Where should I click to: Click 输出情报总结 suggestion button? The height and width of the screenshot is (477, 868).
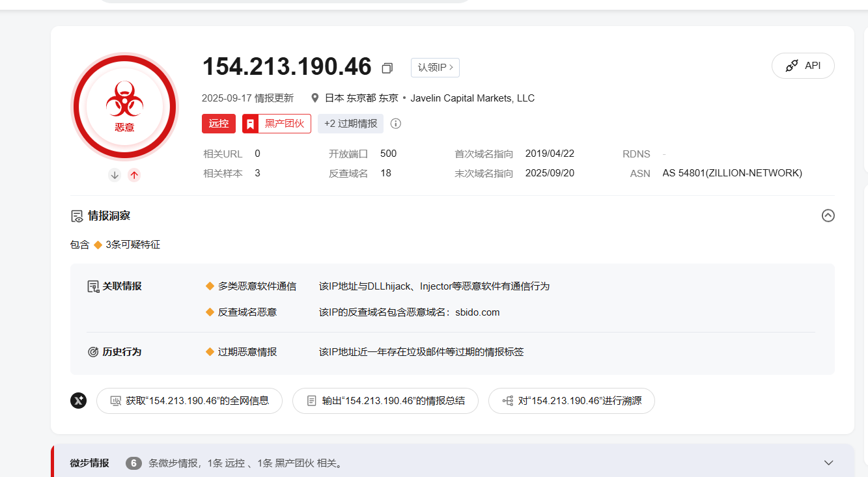click(x=385, y=401)
